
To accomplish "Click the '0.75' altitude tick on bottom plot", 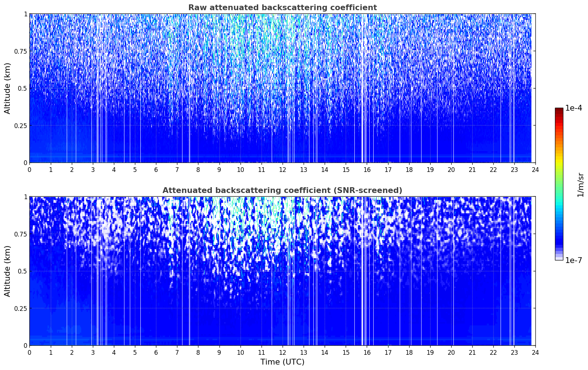I will (x=21, y=234).
